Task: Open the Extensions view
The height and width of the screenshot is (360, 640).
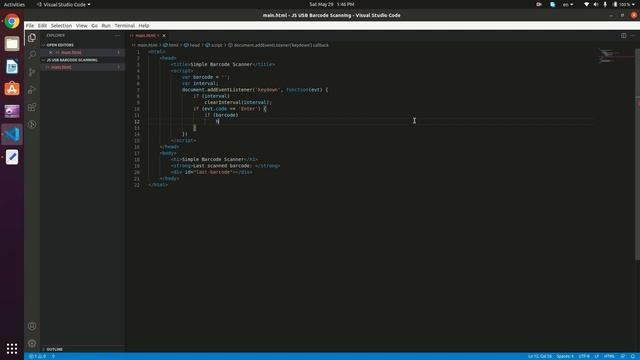Action: [x=32, y=107]
